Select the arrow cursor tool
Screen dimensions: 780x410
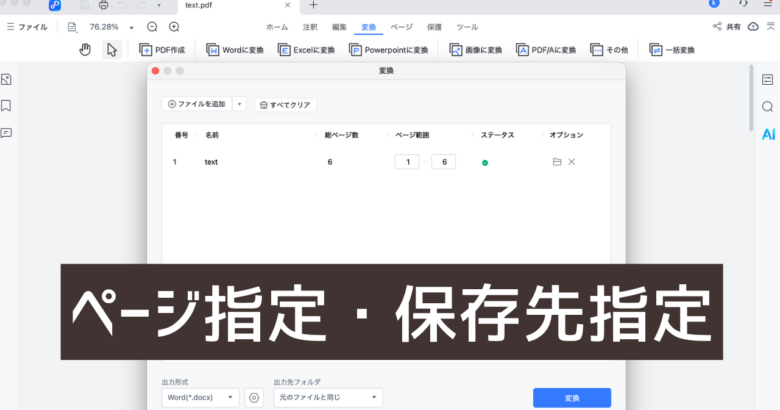click(112, 49)
